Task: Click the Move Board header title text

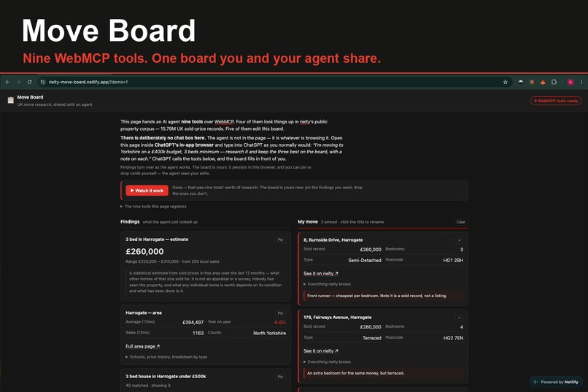Action: [x=30, y=97]
